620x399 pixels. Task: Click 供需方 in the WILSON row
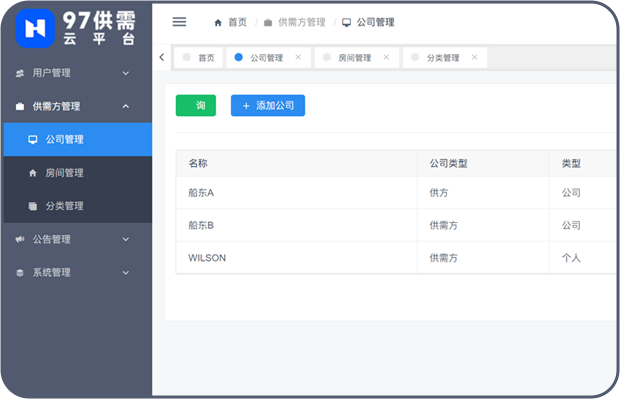[x=444, y=258]
